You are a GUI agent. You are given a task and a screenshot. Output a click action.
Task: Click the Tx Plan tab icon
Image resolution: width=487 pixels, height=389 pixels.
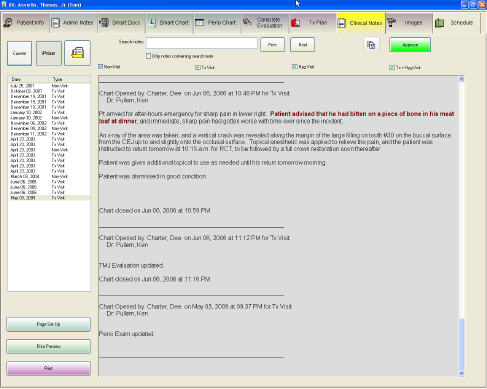(x=296, y=23)
